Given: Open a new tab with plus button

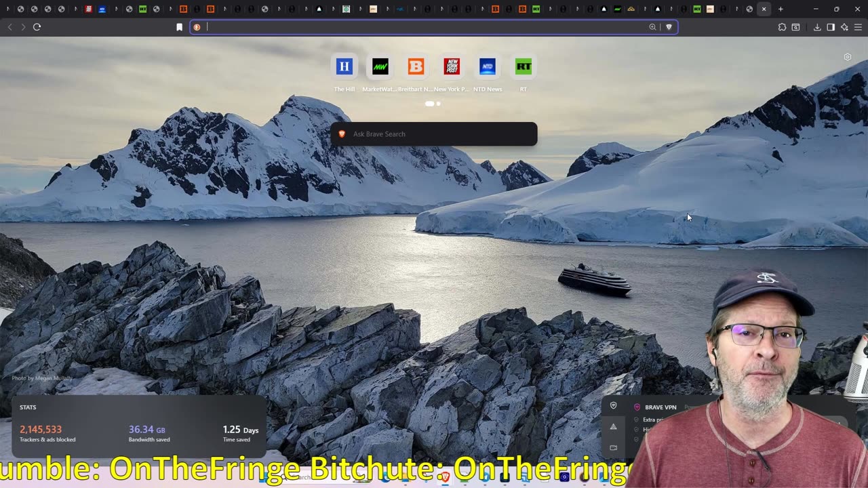Looking at the screenshot, I should [781, 9].
